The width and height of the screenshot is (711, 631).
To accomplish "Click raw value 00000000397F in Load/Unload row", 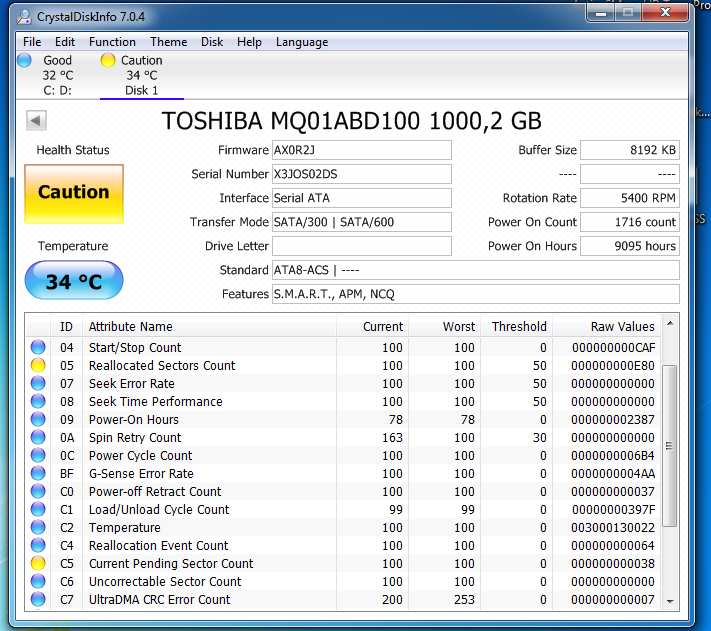I will pyautogui.click(x=614, y=510).
